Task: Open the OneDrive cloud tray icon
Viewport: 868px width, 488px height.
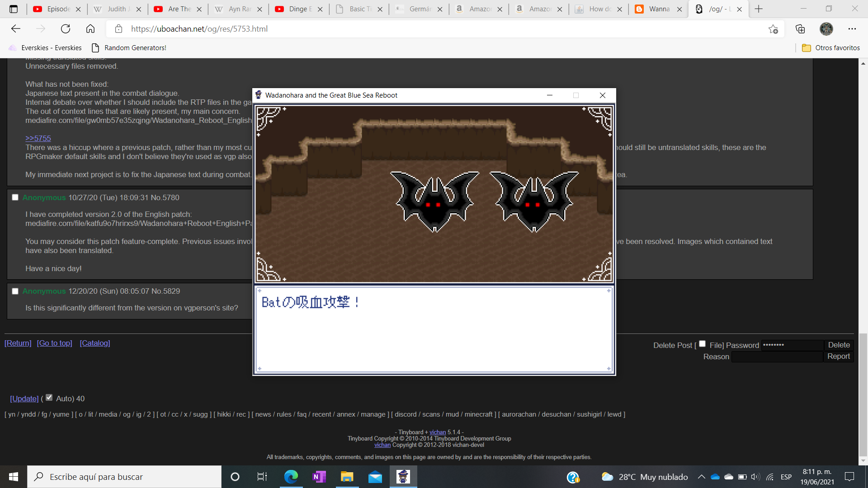Action: tap(715, 477)
